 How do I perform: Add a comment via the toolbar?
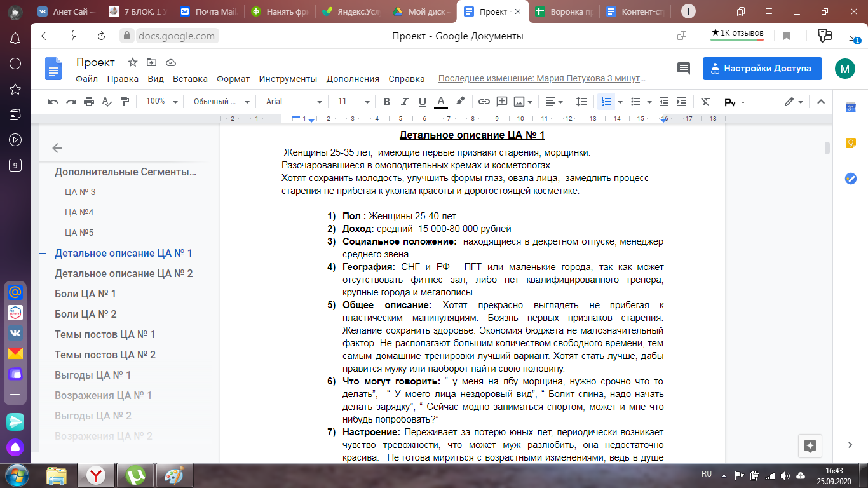coord(502,102)
